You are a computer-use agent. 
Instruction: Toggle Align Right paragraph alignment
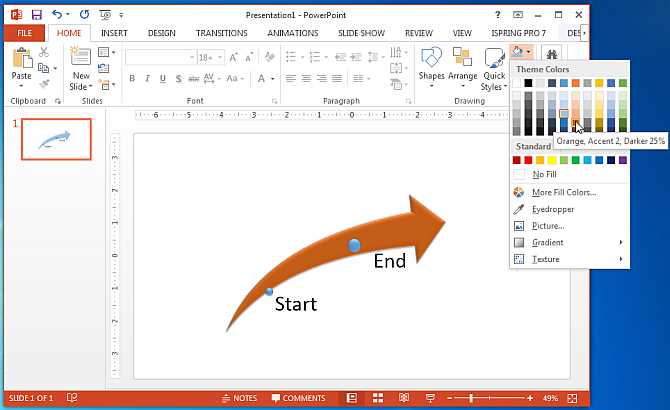(x=321, y=79)
